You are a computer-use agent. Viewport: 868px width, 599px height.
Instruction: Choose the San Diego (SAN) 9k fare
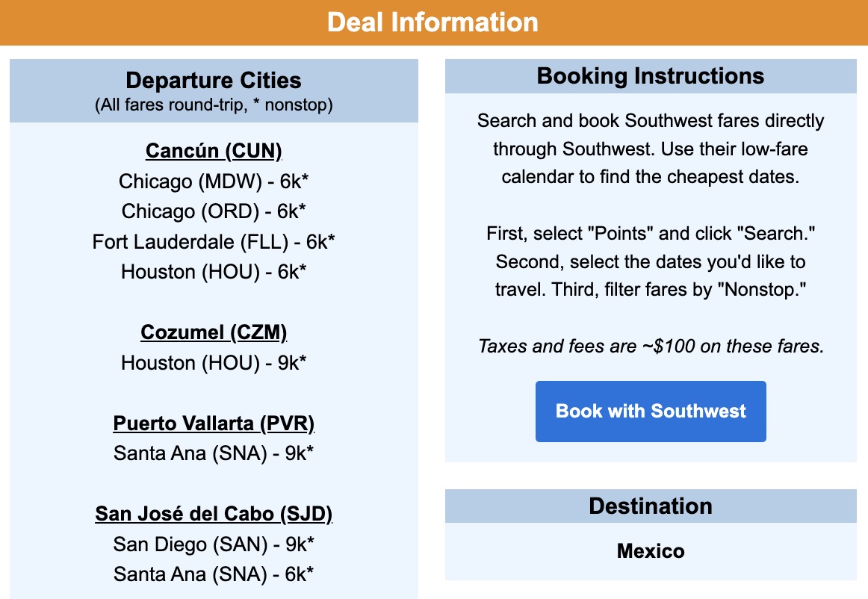point(213,544)
